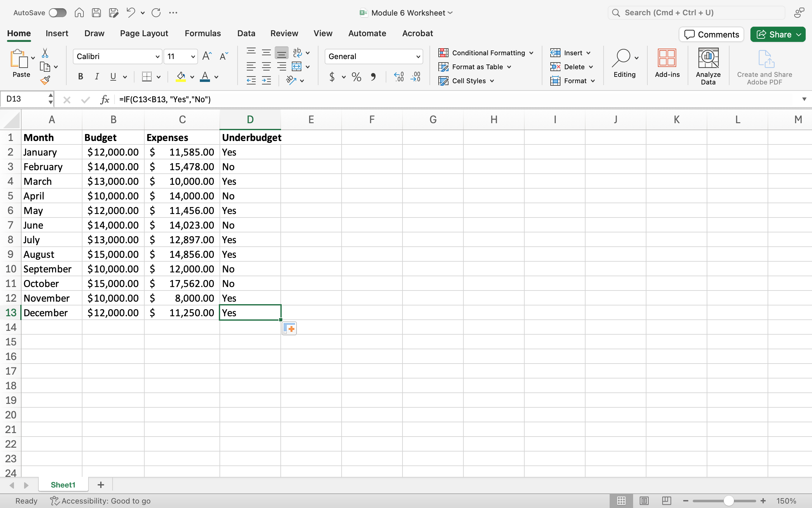Add a new sheet with plus button

[101, 485]
